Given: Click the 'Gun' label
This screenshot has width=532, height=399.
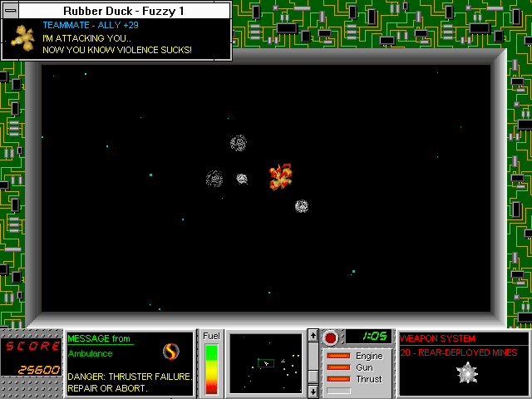Looking at the screenshot, I should (364, 367).
